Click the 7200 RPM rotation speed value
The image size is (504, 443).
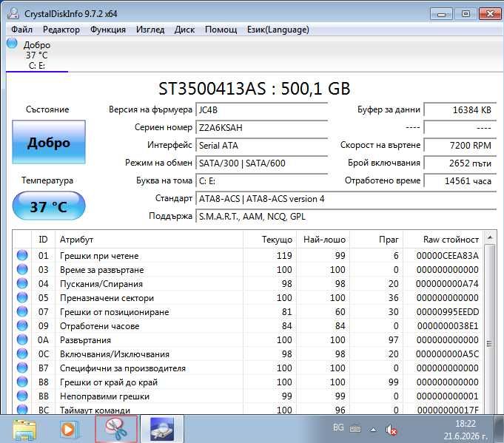click(460, 145)
